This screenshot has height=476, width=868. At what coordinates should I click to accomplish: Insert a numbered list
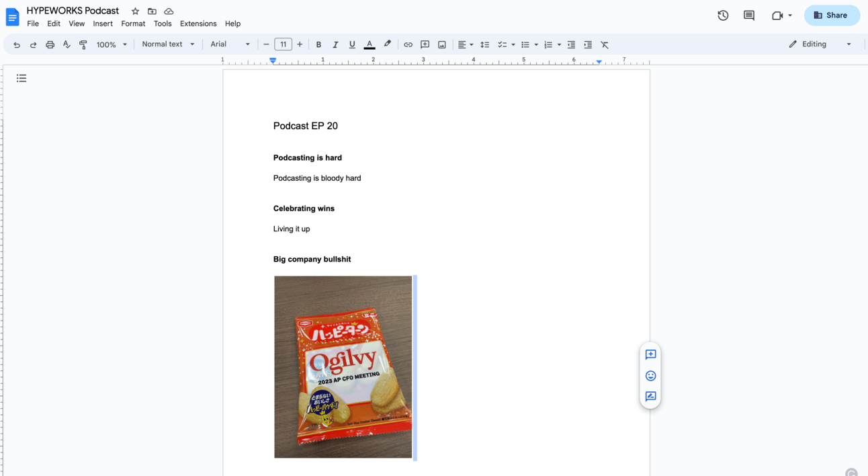(x=548, y=44)
